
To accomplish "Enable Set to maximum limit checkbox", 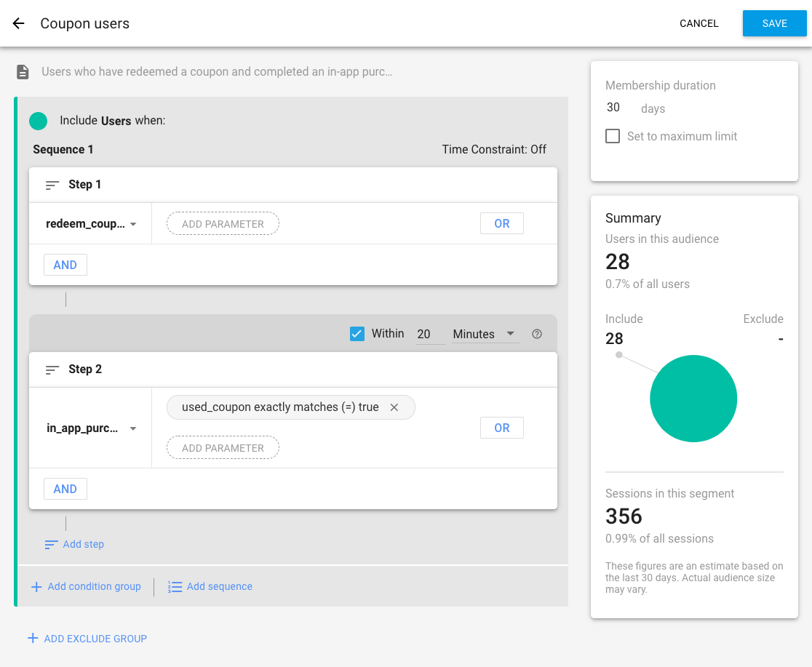I will [x=613, y=136].
